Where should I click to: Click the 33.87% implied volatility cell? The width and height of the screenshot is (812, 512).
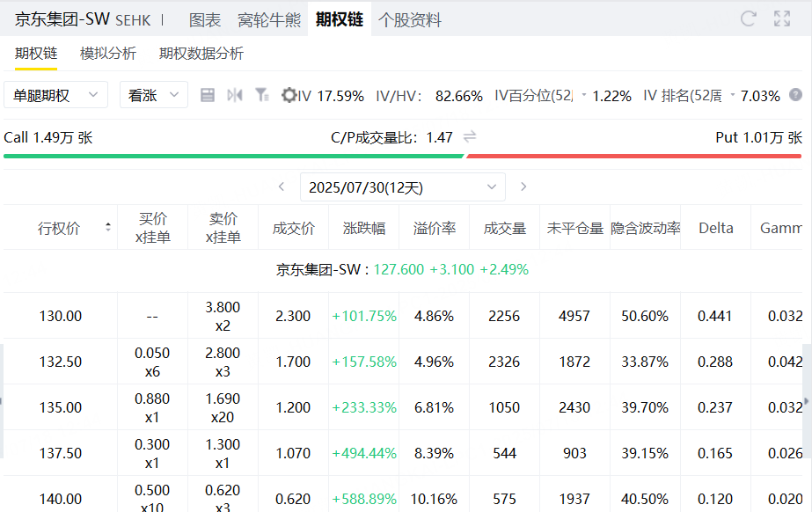(x=646, y=362)
